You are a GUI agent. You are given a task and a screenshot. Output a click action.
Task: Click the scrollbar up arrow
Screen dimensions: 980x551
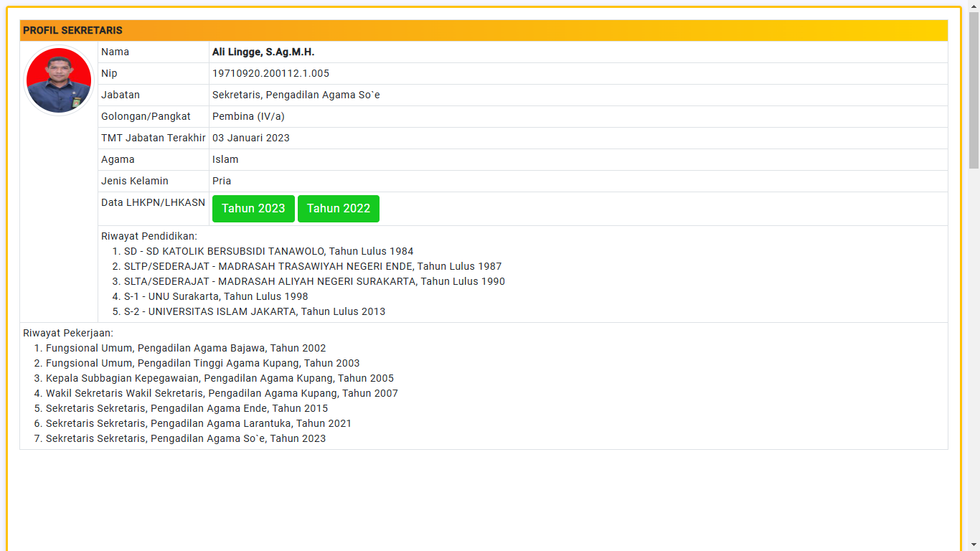click(x=974, y=6)
